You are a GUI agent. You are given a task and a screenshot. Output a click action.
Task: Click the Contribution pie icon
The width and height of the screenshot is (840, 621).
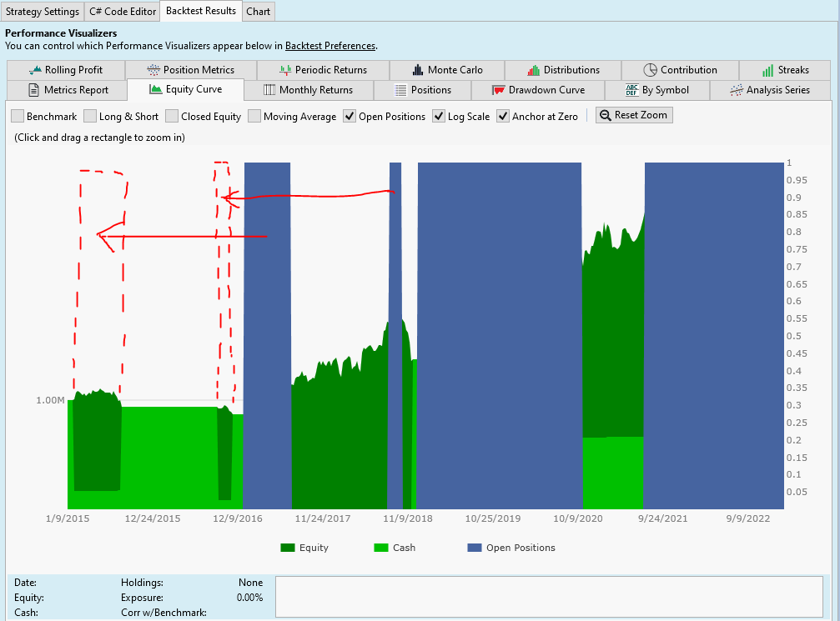pyautogui.click(x=651, y=70)
